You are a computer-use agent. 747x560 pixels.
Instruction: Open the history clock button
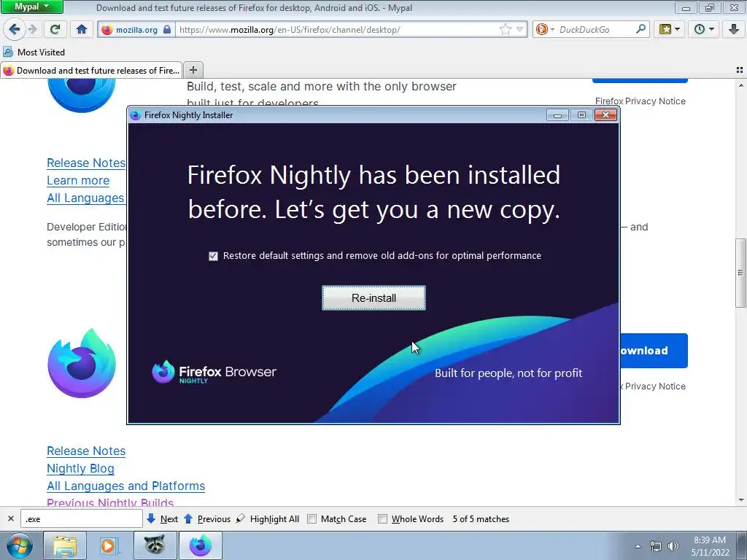704,29
